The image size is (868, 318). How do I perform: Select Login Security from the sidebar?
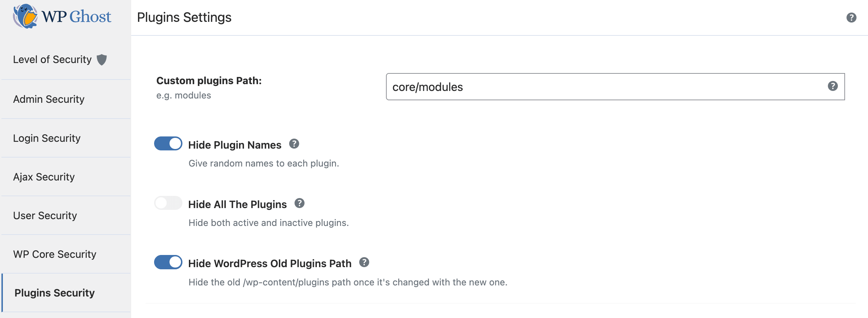[x=47, y=138]
